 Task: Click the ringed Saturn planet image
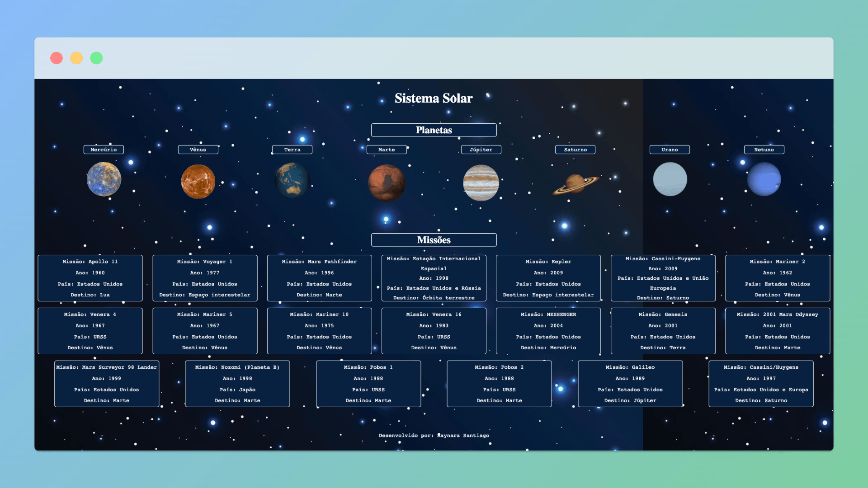pyautogui.click(x=576, y=184)
